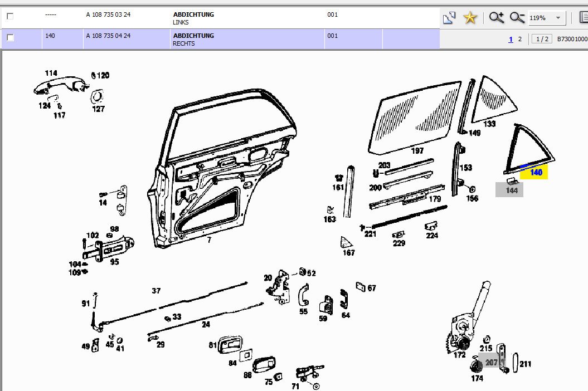Select callout 221 seal strip
Image resolution: width=588 pixels, height=391 pixels.
[x=370, y=234]
